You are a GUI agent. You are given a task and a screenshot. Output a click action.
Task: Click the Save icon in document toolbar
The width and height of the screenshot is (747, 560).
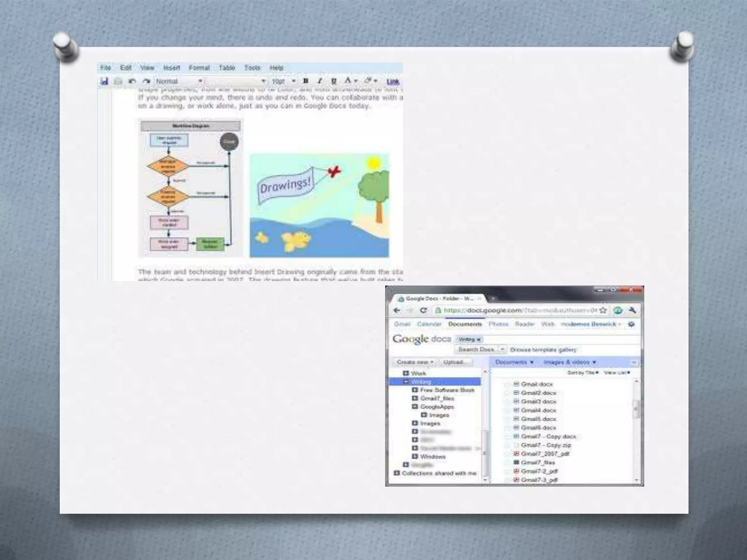tap(104, 81)
